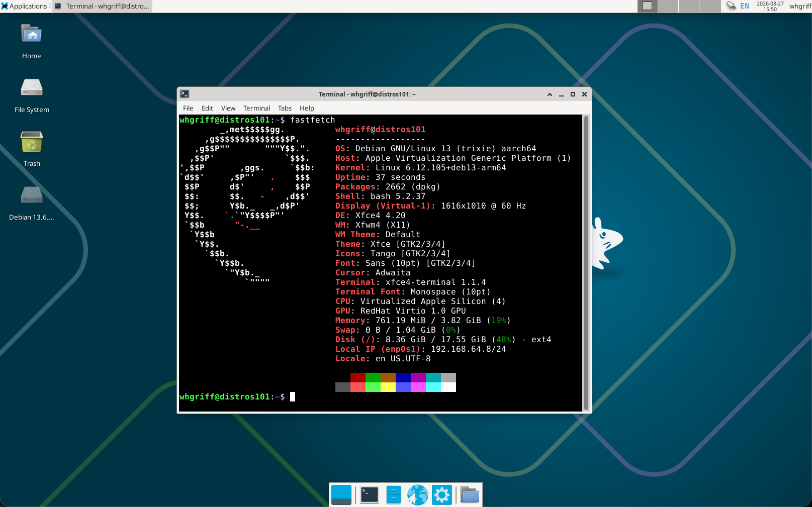Click the 'Kernel: Linux 6.12.105' line
This screenshot has height=507, width=812.
point(421,167)
